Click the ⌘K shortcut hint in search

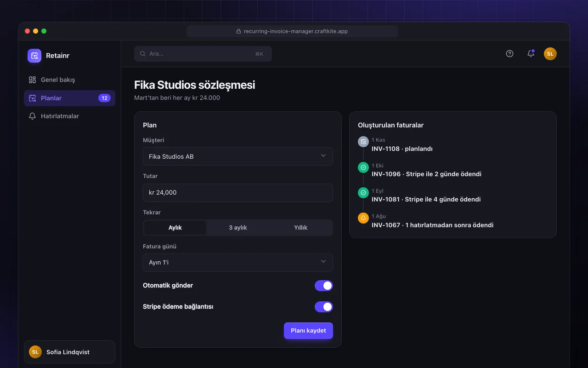259,54
